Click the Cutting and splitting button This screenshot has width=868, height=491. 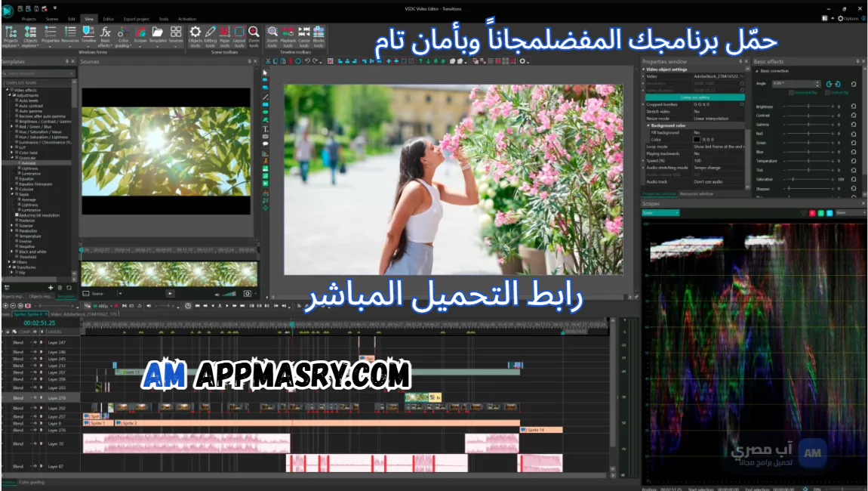[696, 97]
